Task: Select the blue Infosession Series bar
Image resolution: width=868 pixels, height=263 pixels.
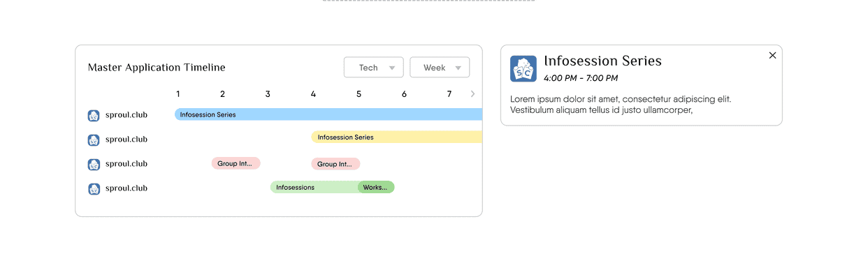Action: pyautogui.click(x=328, y=114)
